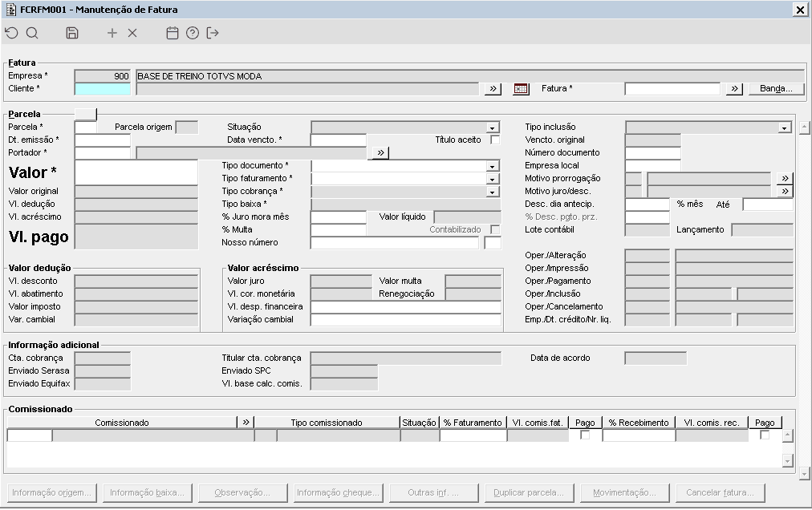
Task: Click the Motivo prorrogação lookup arrow
Action: pyautogui.click(x=785, y=179)
